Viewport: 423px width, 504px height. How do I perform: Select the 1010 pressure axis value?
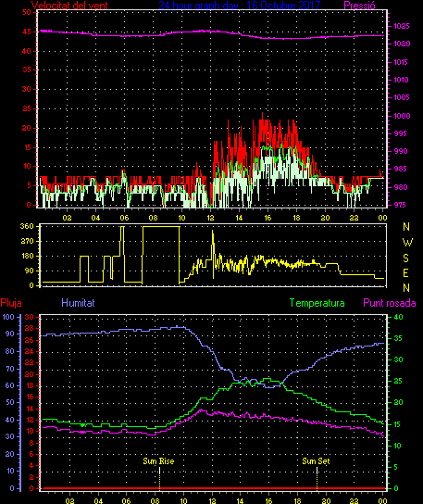pyautogui.click(x=401, y=80)
